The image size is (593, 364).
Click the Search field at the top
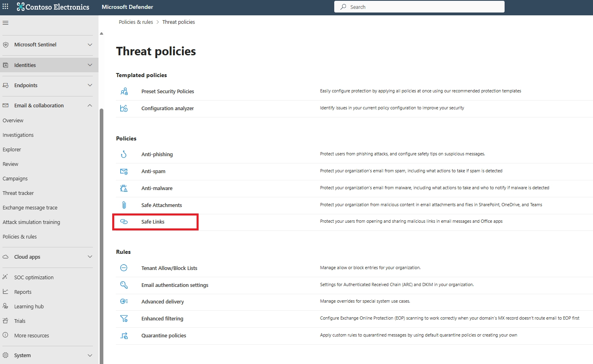tap(419, 6)
